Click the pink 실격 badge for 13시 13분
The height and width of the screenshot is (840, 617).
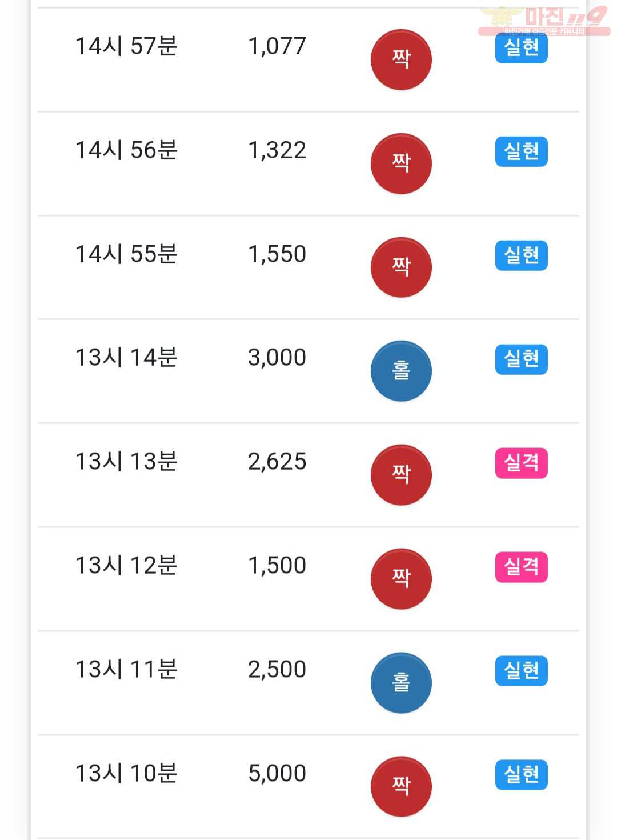tap(521, 463)
